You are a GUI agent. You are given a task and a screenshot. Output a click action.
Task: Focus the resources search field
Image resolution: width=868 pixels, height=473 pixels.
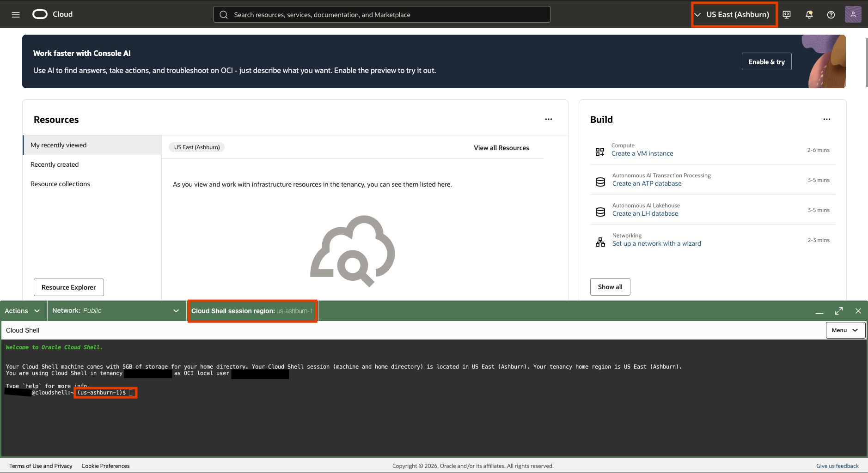(382, 14)
